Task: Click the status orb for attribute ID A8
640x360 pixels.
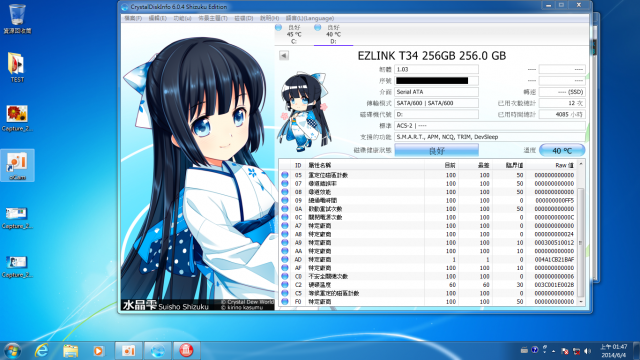Action: click(x=285, y=234)
